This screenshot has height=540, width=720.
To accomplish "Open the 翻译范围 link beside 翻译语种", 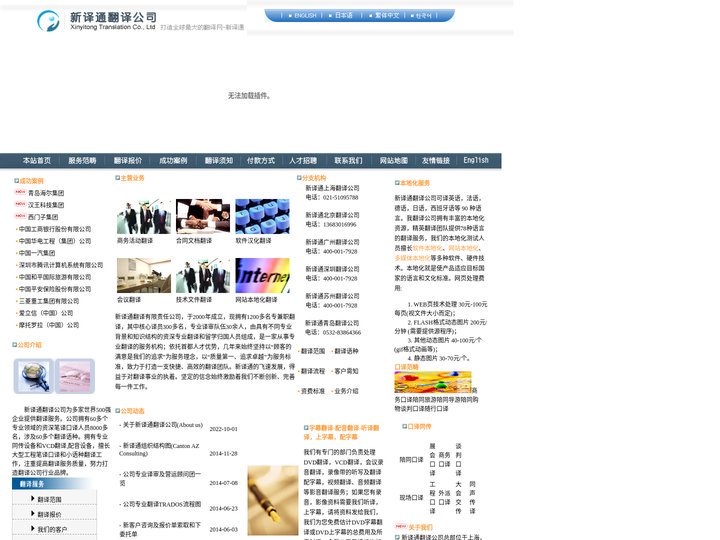I will [313, 351].
